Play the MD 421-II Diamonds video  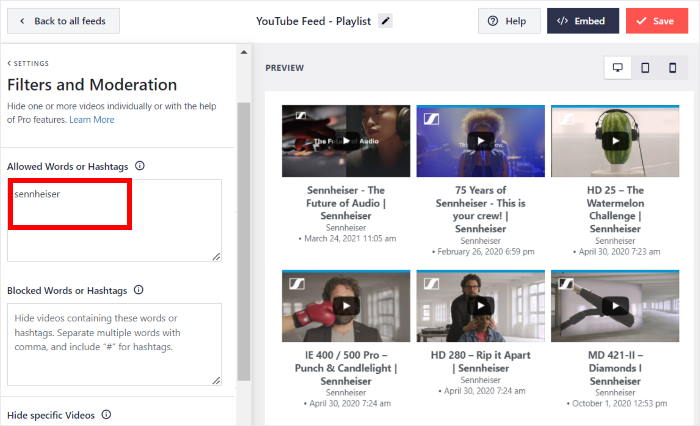(615, 306)
